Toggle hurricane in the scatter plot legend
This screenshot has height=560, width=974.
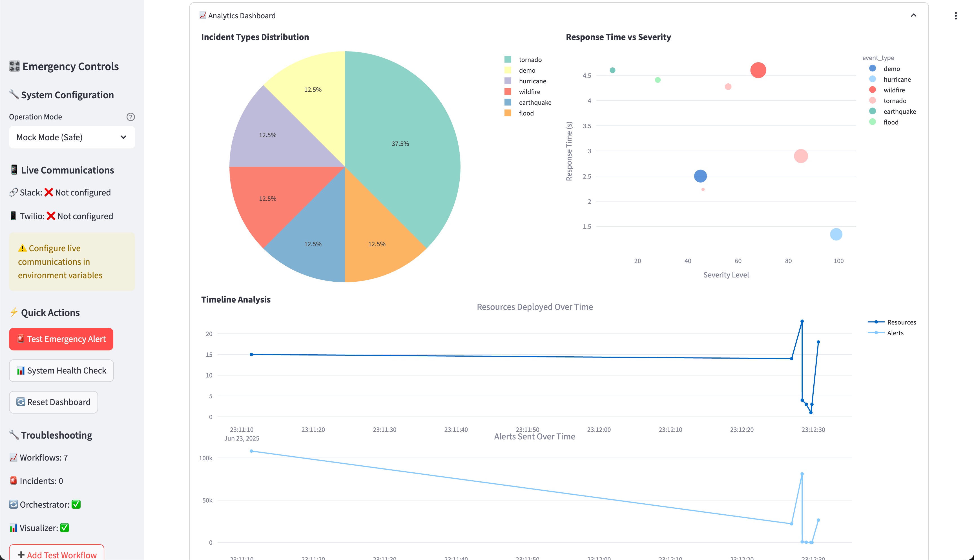tap(897, 79)
